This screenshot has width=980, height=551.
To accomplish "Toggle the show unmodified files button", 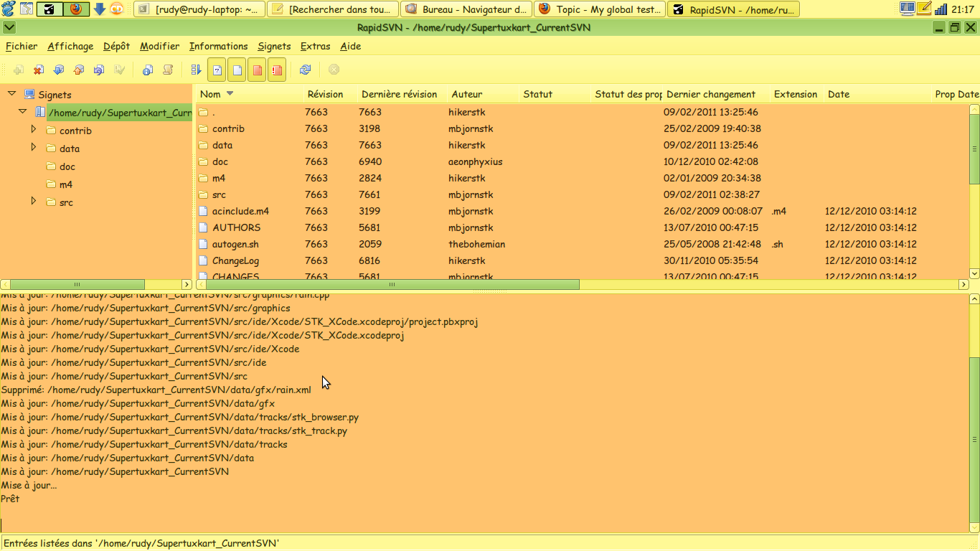I will [x=237, y=70].
